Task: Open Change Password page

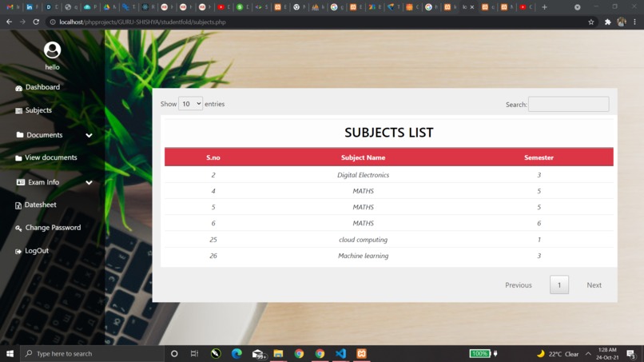Action: [x=53, y=228]
